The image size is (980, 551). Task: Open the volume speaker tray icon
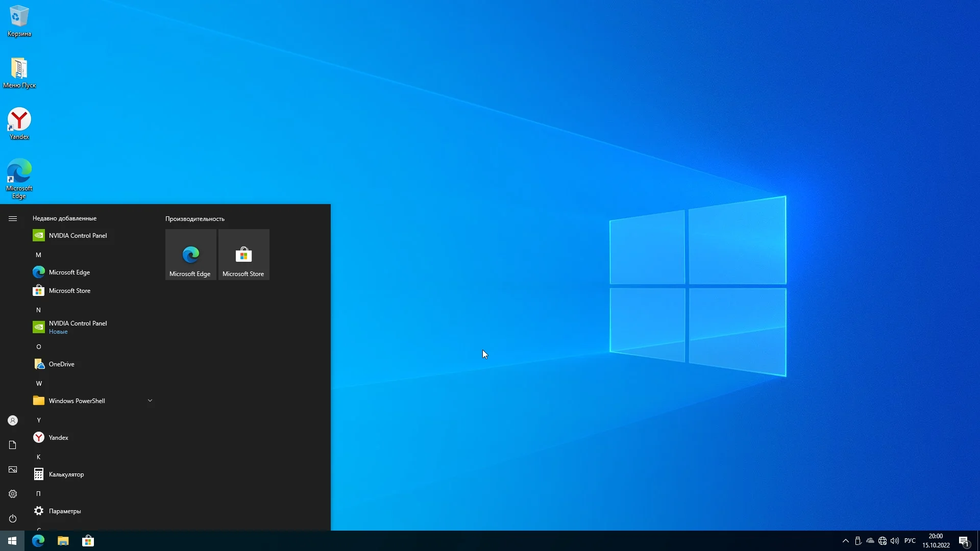(894, 541)
